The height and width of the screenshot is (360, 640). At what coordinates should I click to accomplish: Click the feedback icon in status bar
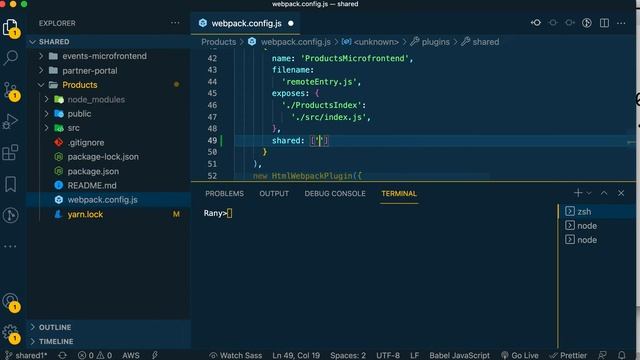pyautogui.click(x=602, y=355)
